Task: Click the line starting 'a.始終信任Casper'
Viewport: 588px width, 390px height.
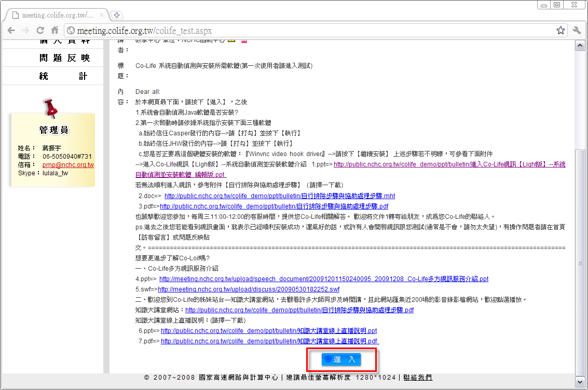Action: tap(220, 133)
